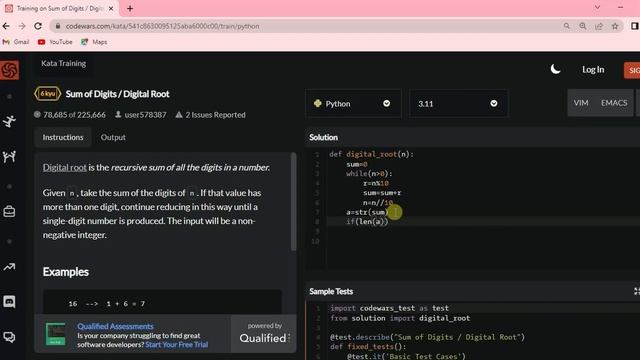640x360 pixels.
Task: Click the example line 16 --> 1 + 6 = 7
Action: click(107, 304)
